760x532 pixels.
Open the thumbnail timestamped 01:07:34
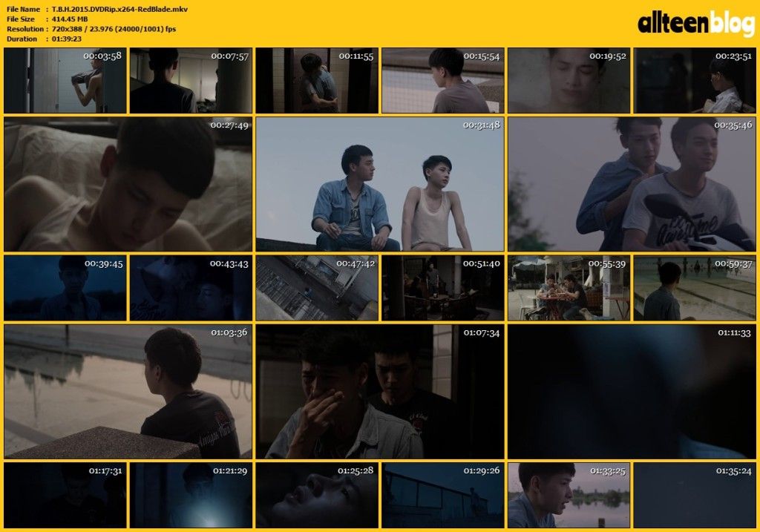coord(380,392)
